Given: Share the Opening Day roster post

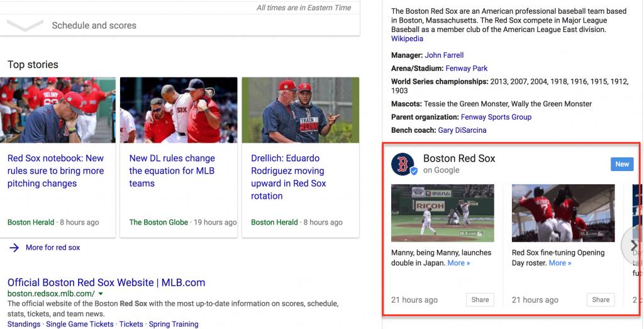Looking at the screenshot, I should pos(601,299).
